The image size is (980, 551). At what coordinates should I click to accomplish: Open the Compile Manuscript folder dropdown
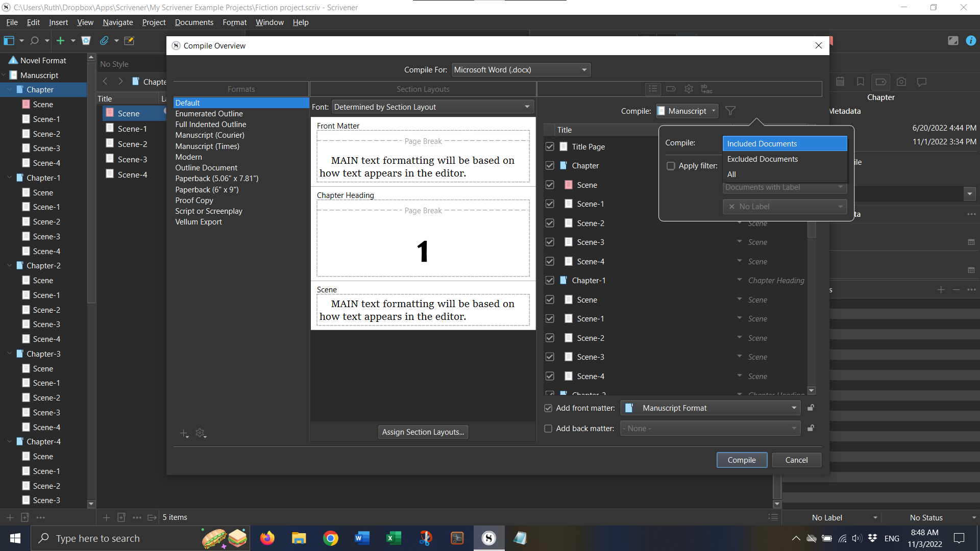pyautogui.click(x=687, y=111)
